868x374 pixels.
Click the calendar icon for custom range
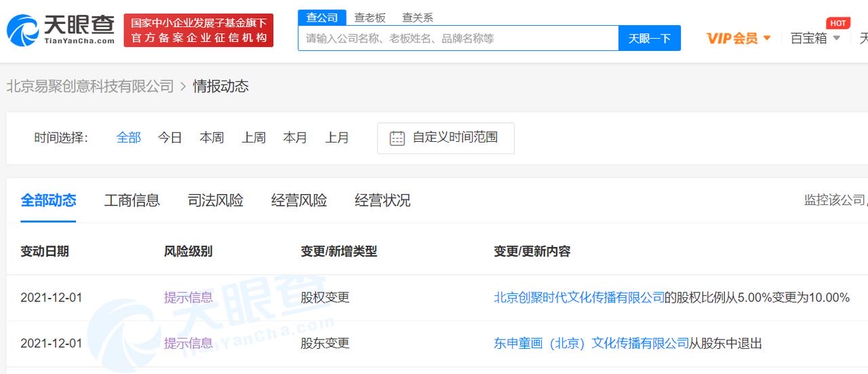(x=397, y=138)
